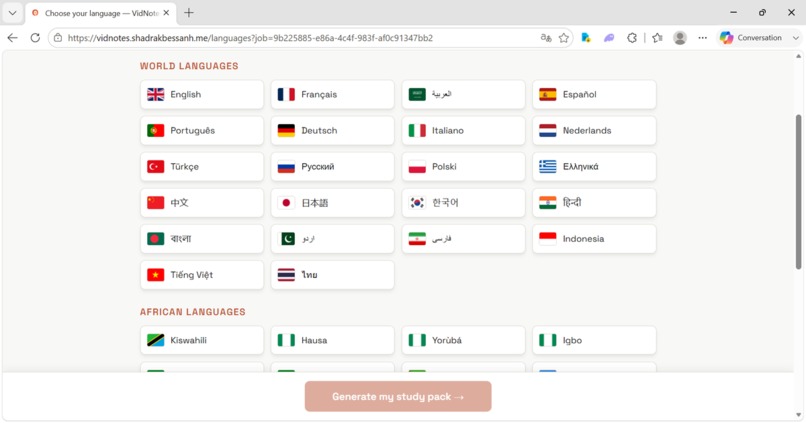Pick Kiswahili language card
This screenshot has height=423, width=806.
pos(202,340)
